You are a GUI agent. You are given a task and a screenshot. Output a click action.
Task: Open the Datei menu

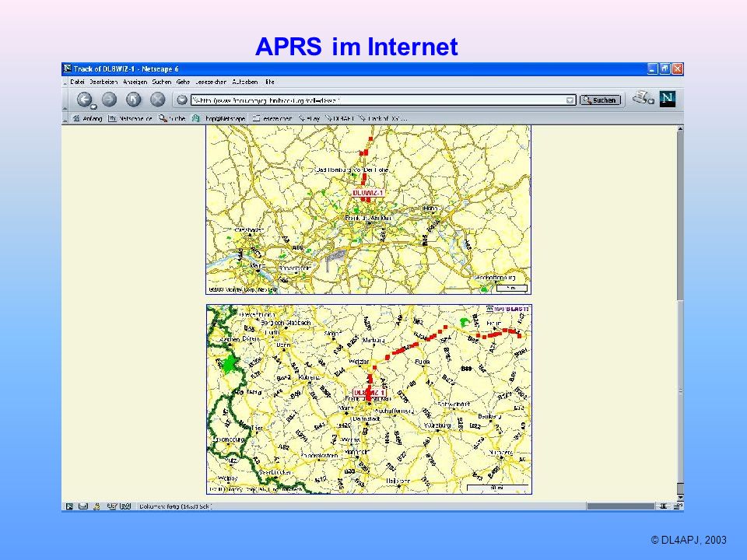tap(77, 82)
